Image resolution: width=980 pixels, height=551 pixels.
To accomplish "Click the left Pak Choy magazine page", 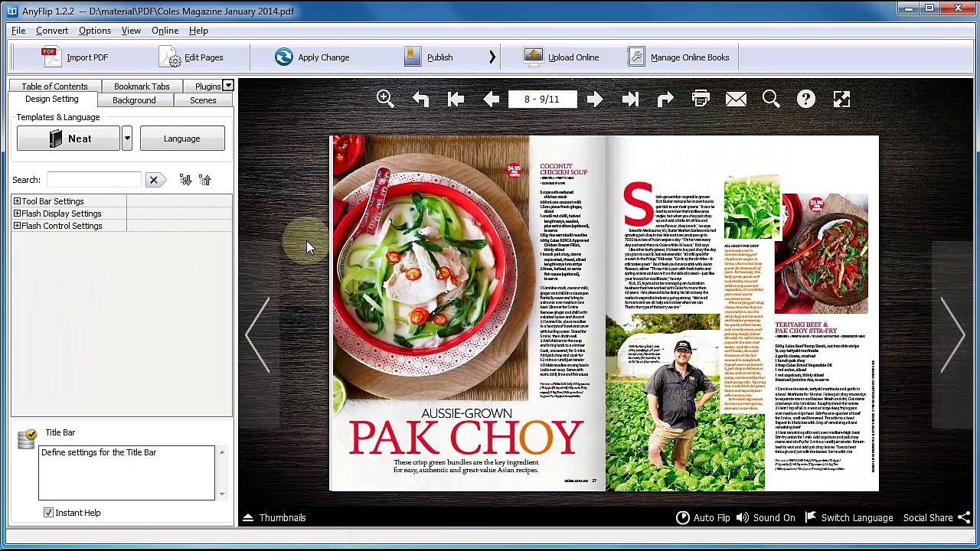I will [x=467, y=313].
